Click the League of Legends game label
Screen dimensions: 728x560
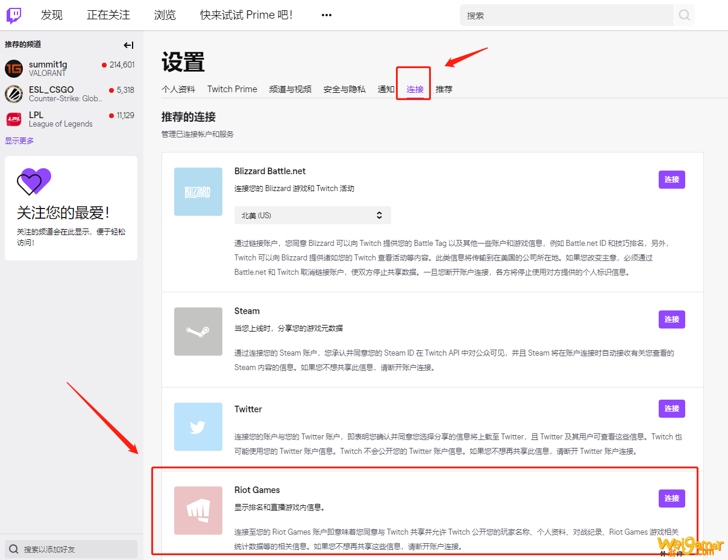pyautogui.click(x=61, y=124)
